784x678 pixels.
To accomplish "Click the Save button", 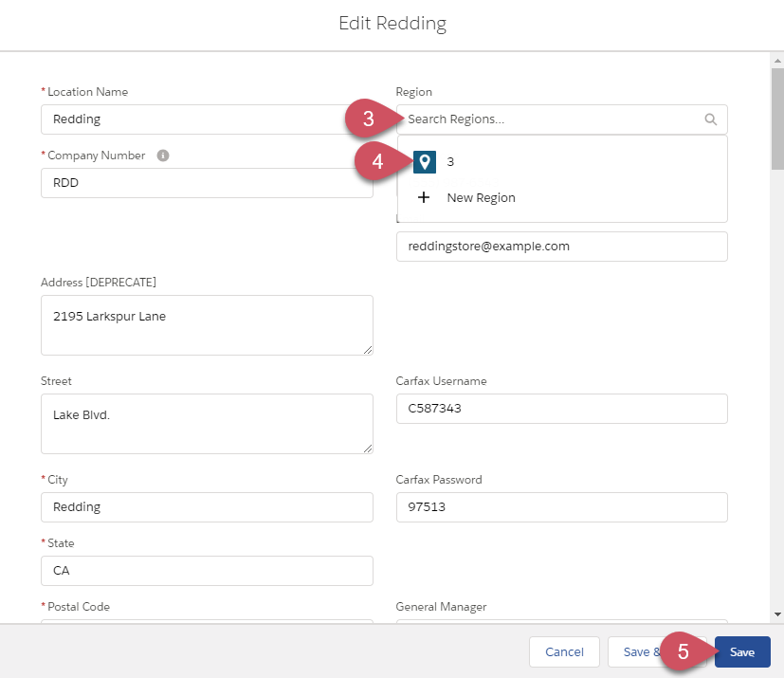I will tap(742, 652).
